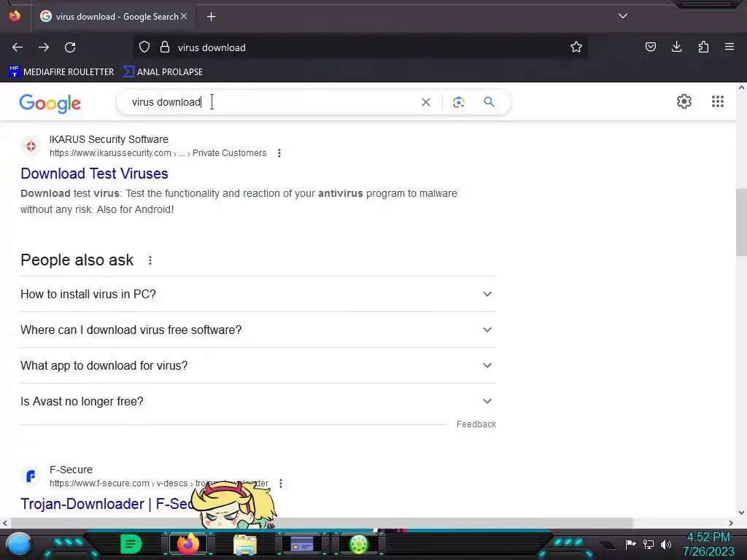The width and height of the screenshot is (747, 560).
Task: Click the IKARUS Security Software site name
Action: pos(109,139)
